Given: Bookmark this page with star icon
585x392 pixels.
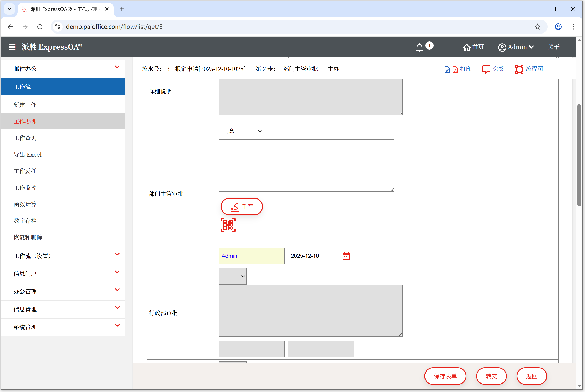Looking at the screenshot, I should tap(537, 27).
